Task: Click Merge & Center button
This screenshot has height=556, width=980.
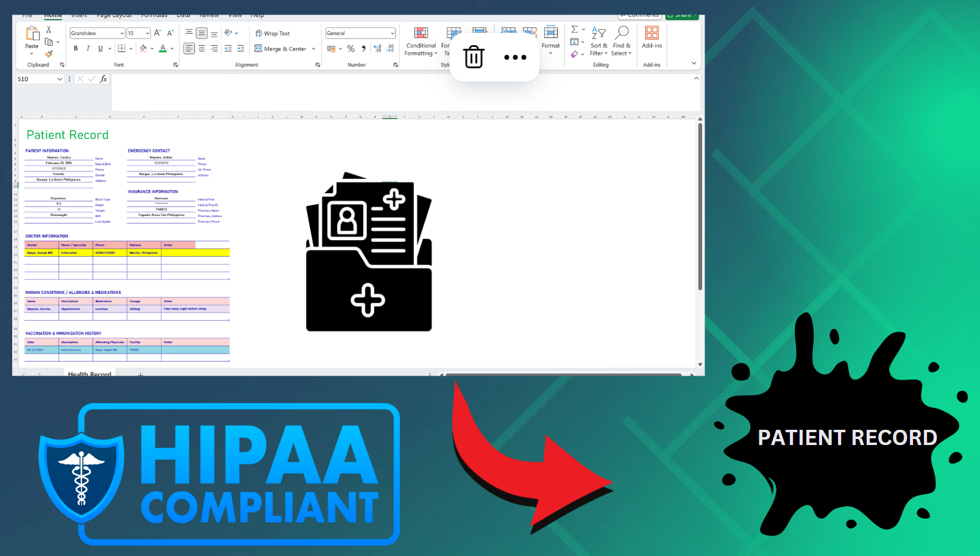Action: tap(280, 49)
